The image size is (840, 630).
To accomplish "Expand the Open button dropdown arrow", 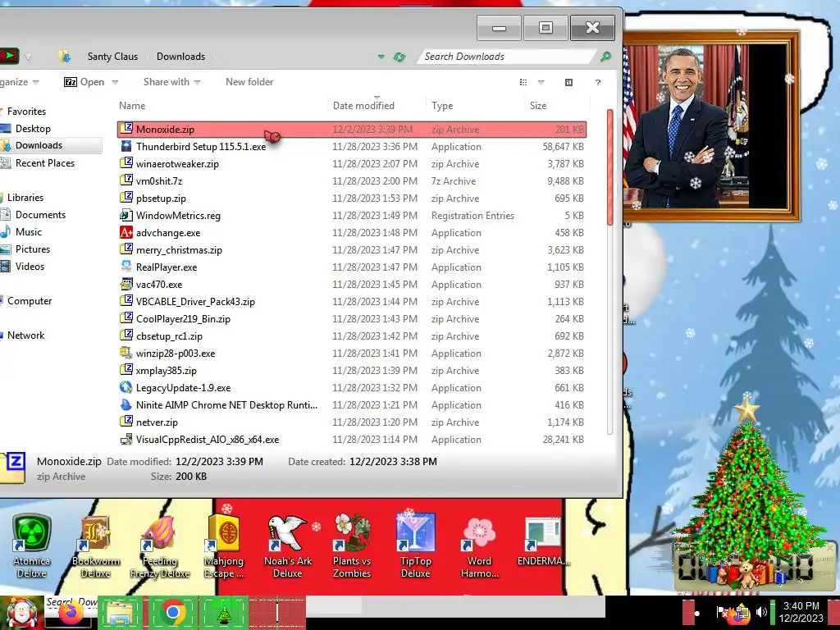I will (115, 83).
